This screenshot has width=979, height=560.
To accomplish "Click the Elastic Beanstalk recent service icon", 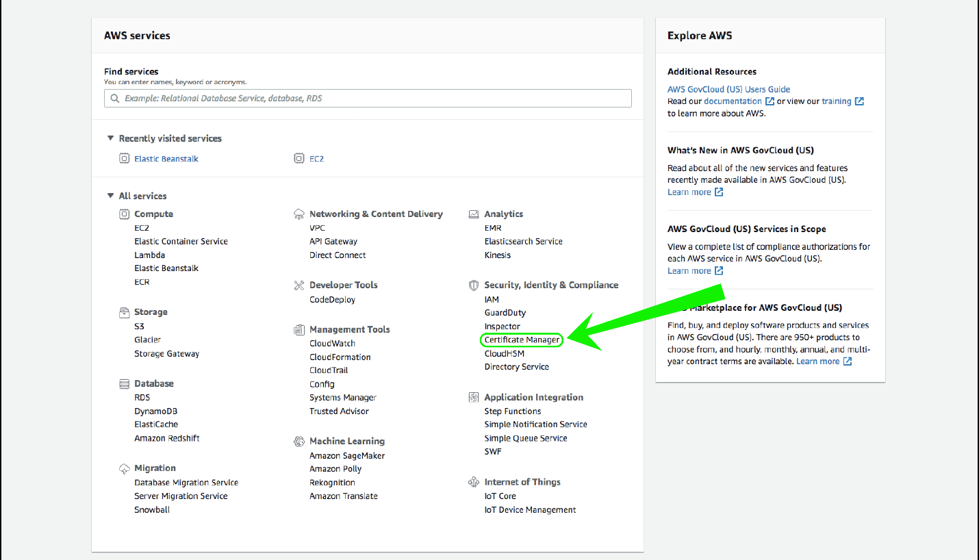I will 124,159.
